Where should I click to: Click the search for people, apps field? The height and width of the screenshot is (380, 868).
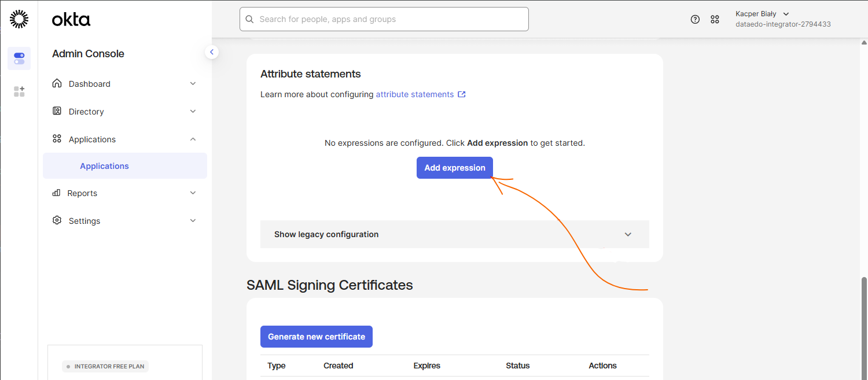click(x=384, y=19)
